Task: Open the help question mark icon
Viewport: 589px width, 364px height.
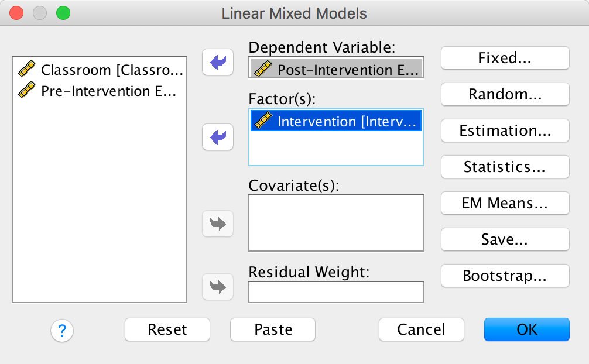Action: (x=62, y=330)
